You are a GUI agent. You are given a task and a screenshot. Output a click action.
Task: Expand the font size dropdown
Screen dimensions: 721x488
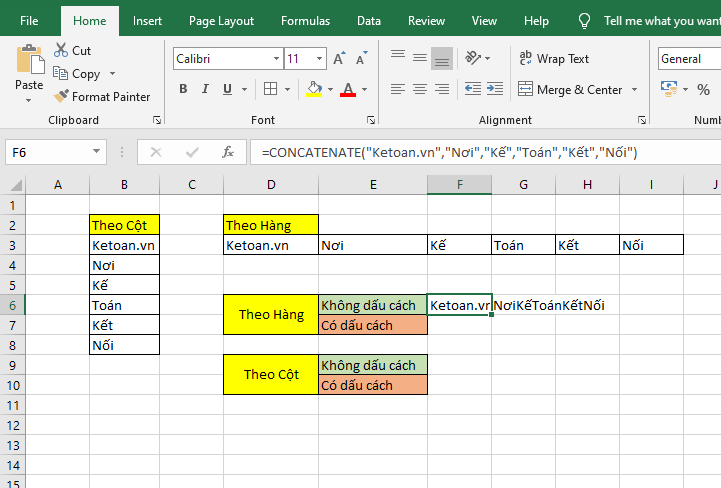319,59
